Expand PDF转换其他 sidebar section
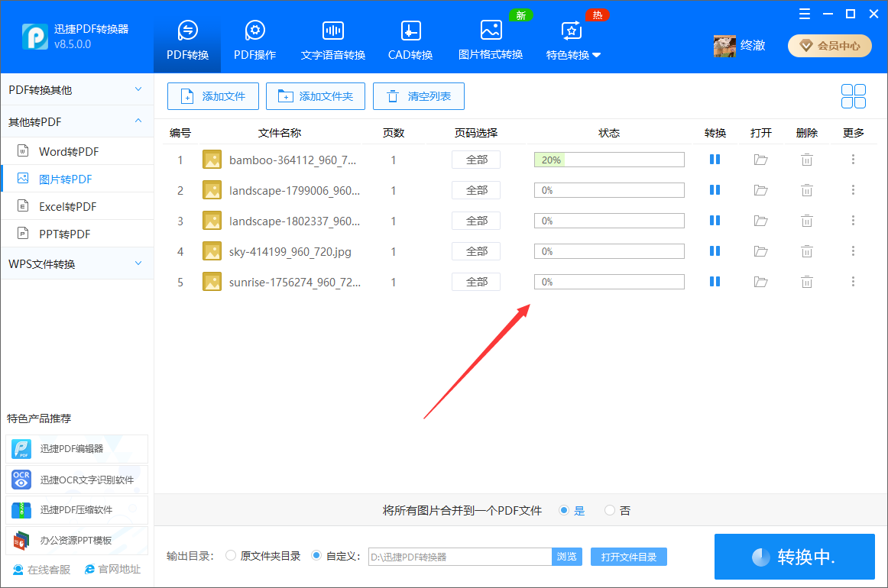888x588 pixels. tap(77, 90)
